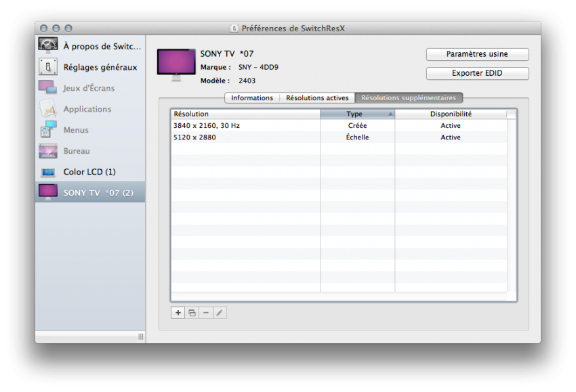Click the Applications sidebar icon

tap(47, 108)
